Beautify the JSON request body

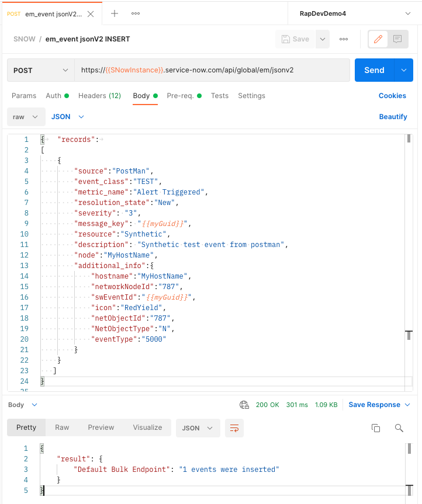point(393,116)
